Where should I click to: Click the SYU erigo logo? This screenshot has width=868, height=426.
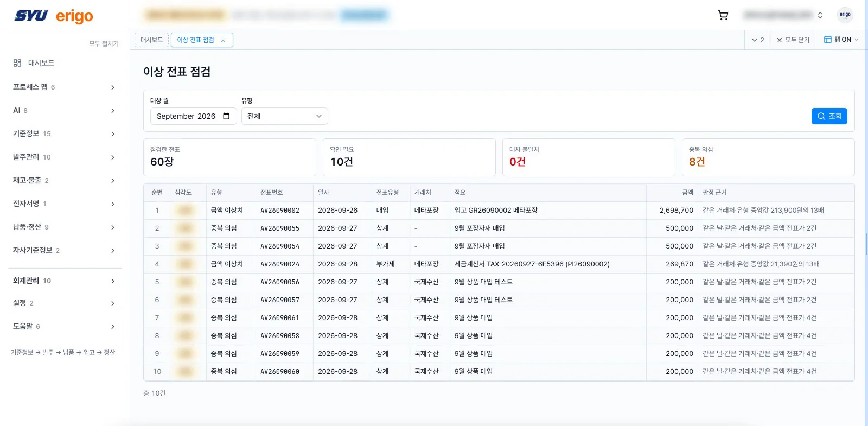54,16
